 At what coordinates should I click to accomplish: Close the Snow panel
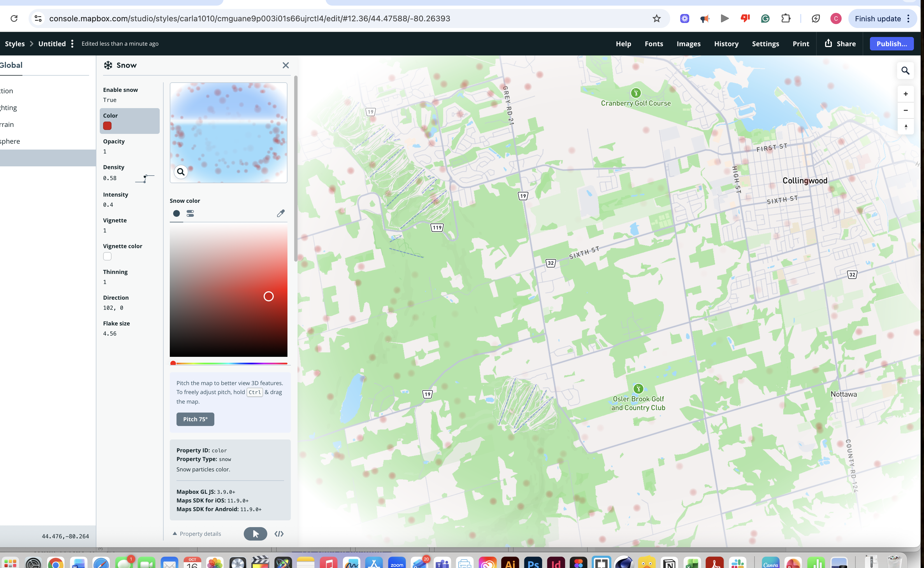point(285,65)
